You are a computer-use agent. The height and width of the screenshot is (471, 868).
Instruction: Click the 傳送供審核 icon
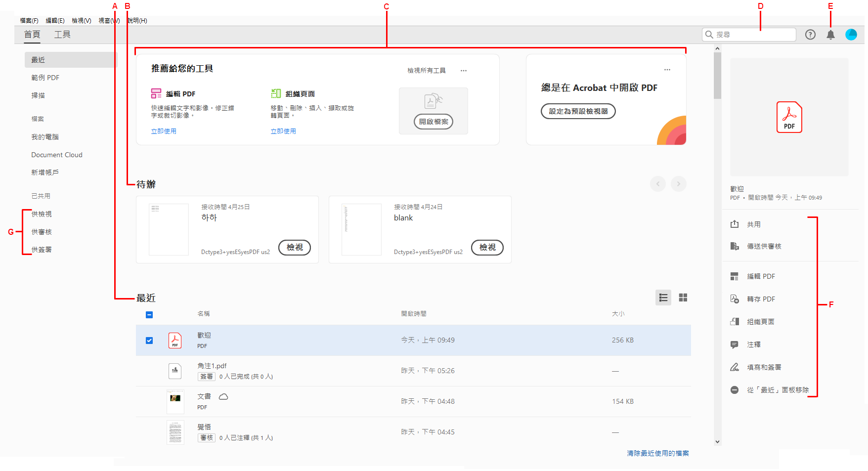click(x=735, y=246)
